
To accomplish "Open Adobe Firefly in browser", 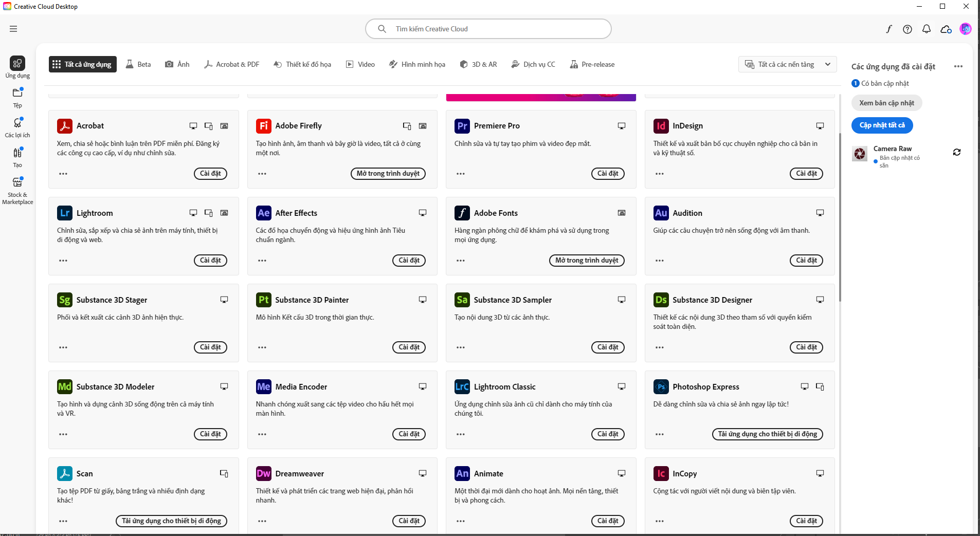I will pyautogui.click(x=388, y=174).
